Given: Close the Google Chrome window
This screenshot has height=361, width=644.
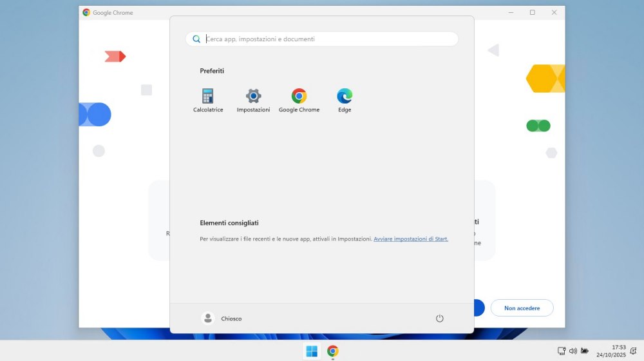Looking at the screenshot, I should click(x=554, y=12).
